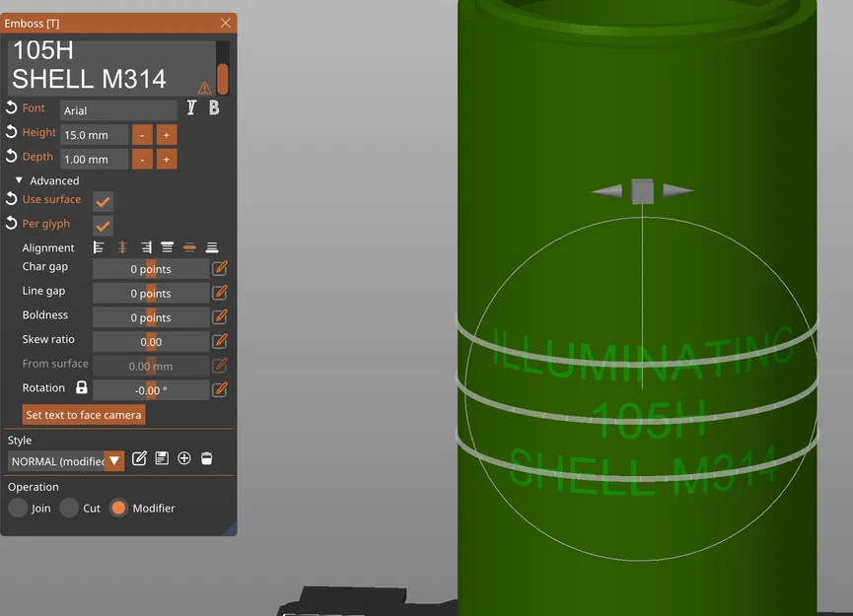This screenshot has width=853, height=616.
Task: Click the Height 15.0 mm field
Action: [x=95, y=135]
